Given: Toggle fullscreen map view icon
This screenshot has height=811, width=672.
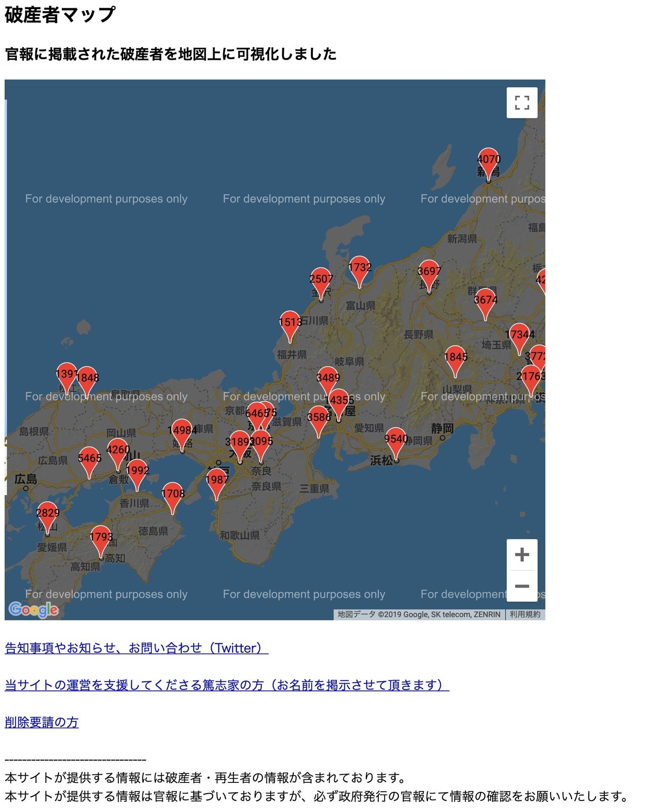Looking at the screenshot, I should (x=522, y=102).
